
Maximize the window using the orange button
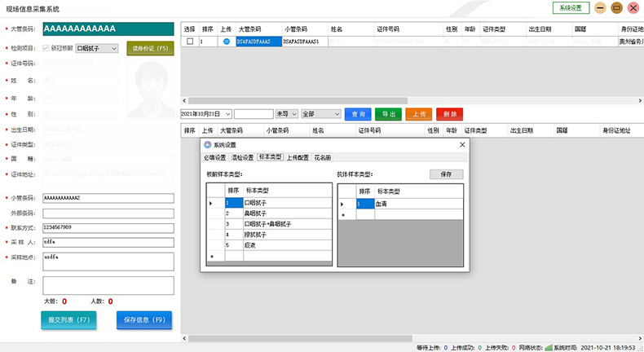tap(616, 8)
